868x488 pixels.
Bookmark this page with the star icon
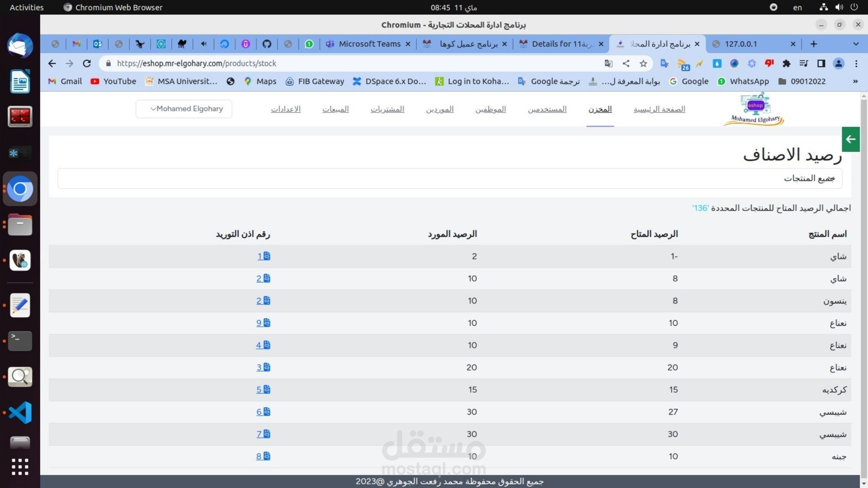[x=643, y=64]
